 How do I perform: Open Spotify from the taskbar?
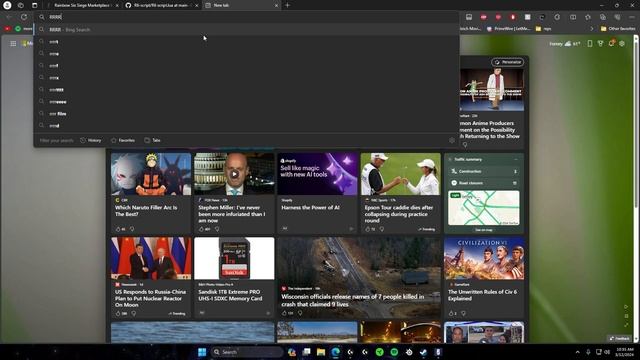pos(394,352)
